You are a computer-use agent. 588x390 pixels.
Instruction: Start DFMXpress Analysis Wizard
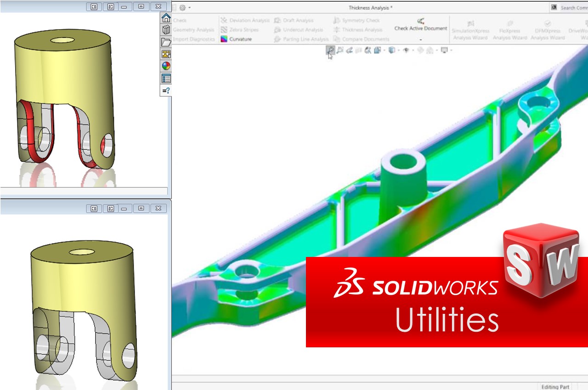pyautogui.click(x=548, y=30)
